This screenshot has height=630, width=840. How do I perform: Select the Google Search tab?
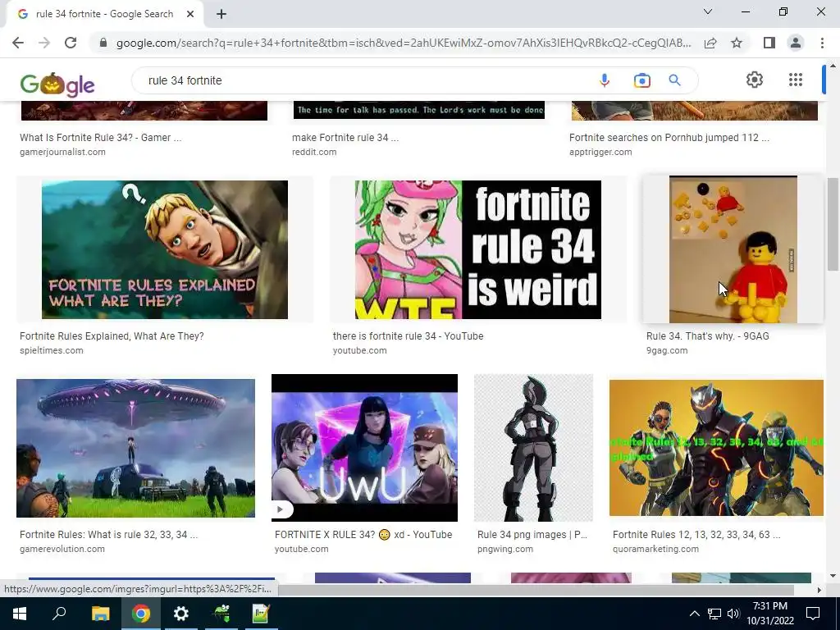(104, 14)
